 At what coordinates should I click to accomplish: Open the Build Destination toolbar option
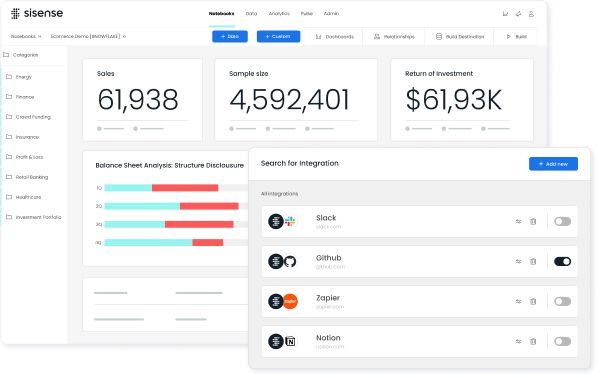click(460, 37)
